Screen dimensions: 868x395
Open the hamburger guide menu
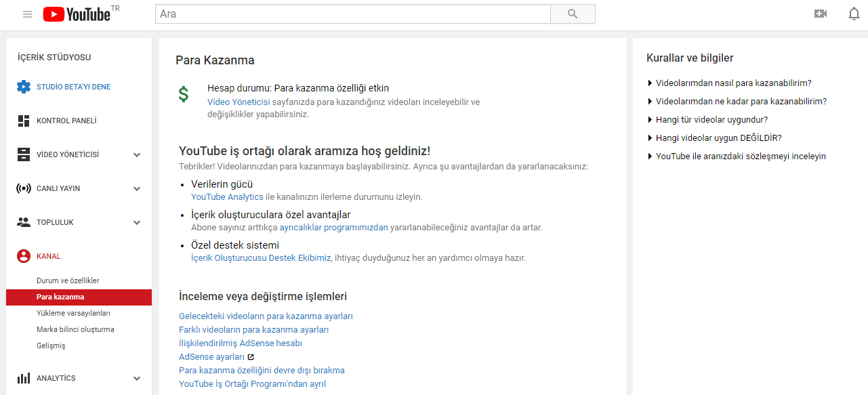(x=27, y=14)
